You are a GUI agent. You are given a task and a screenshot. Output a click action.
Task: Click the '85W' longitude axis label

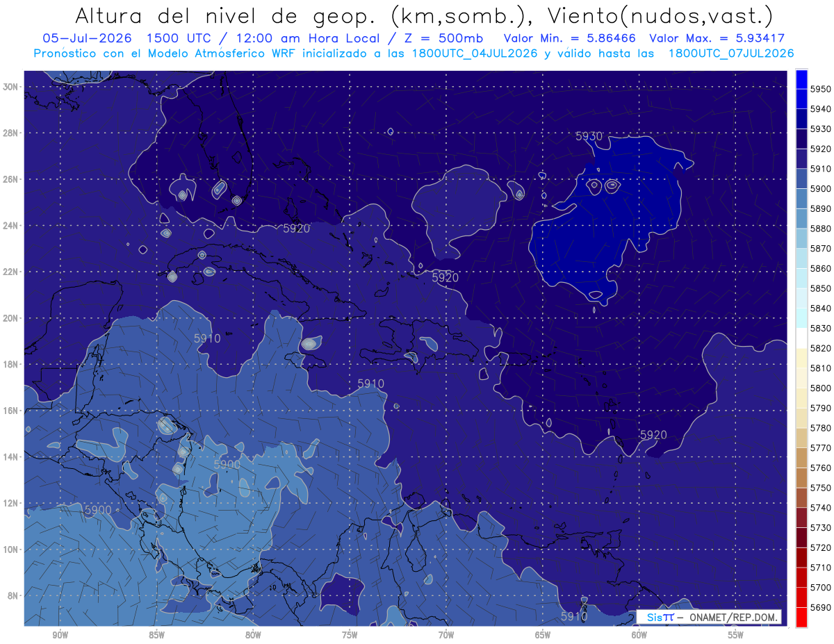tap(156, 635)
